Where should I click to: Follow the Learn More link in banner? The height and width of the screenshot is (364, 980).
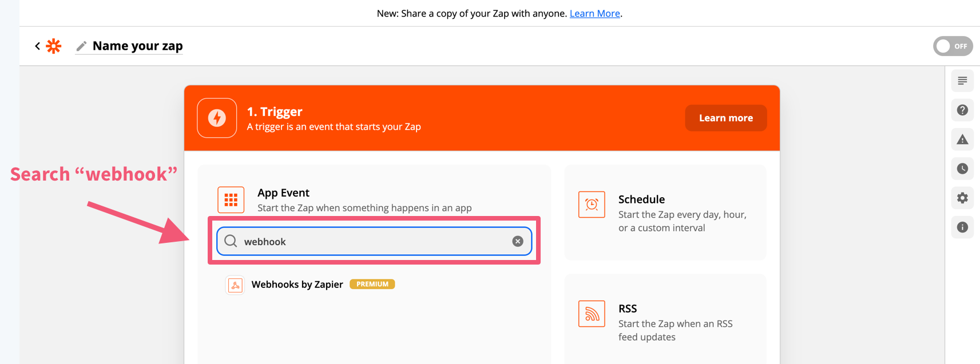coord(594,13)
